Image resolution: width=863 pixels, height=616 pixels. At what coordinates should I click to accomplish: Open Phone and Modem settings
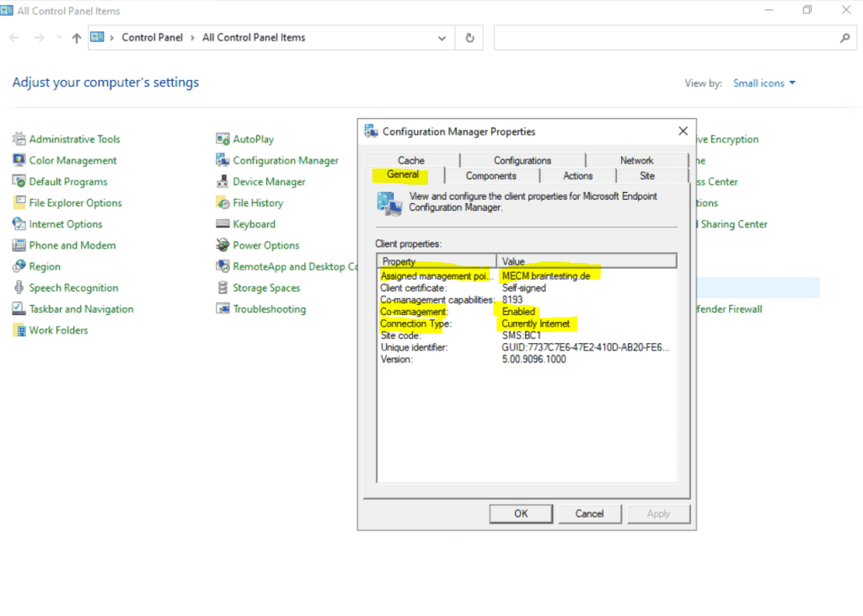[71, 244]
